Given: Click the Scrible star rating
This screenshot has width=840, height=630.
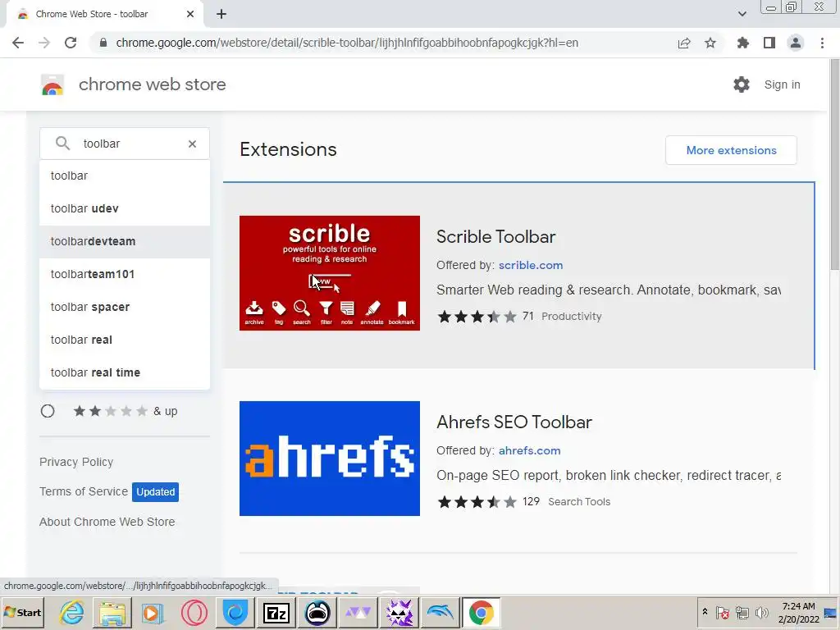Looking at the screenshot, I should point(477,317).
